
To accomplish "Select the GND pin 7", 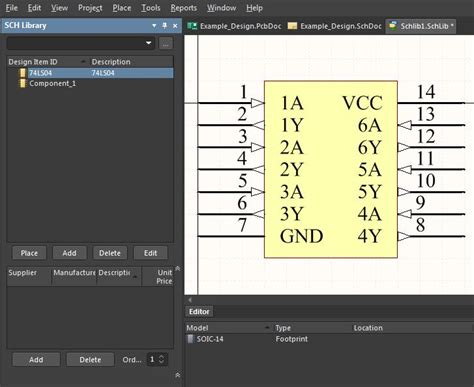I will [x=231, y=236].
